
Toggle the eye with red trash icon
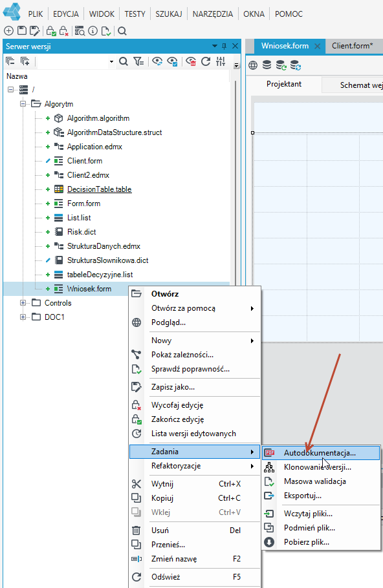(191, 61)
